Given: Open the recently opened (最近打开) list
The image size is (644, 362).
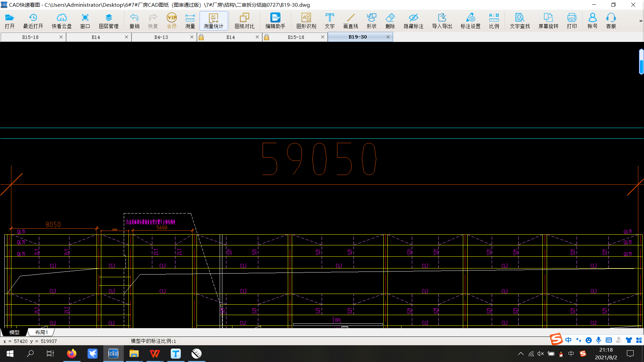Looking at the screenshot, I should 33,21.
